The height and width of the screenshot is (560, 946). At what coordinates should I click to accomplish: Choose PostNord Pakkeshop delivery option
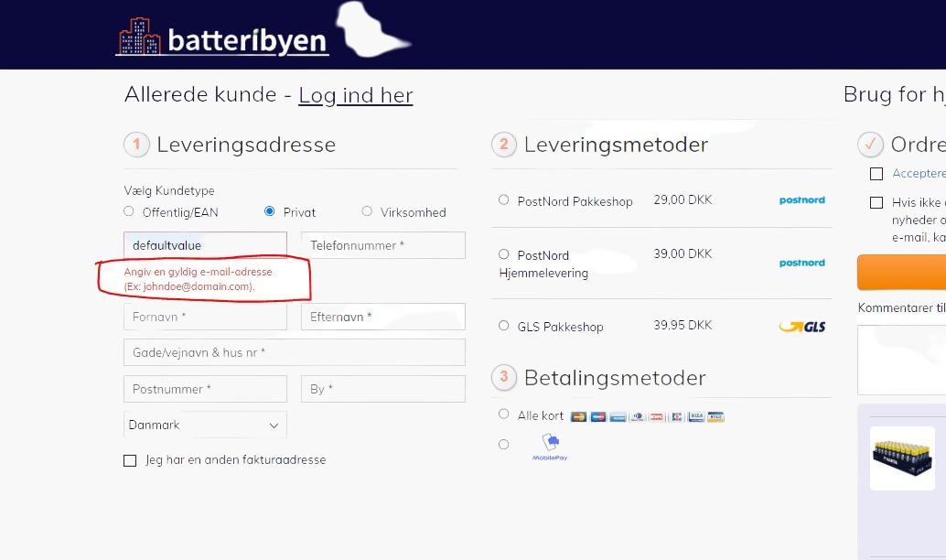click(x=503, y=199)
